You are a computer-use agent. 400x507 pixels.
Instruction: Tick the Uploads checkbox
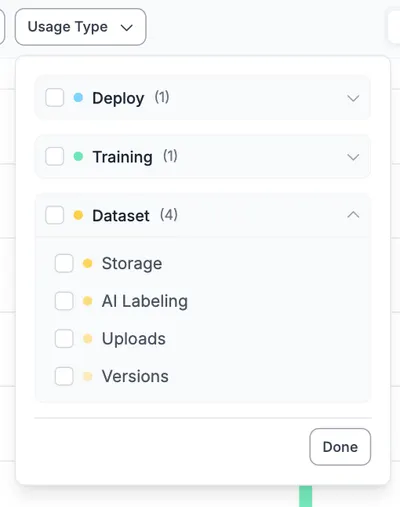point(64,339)
